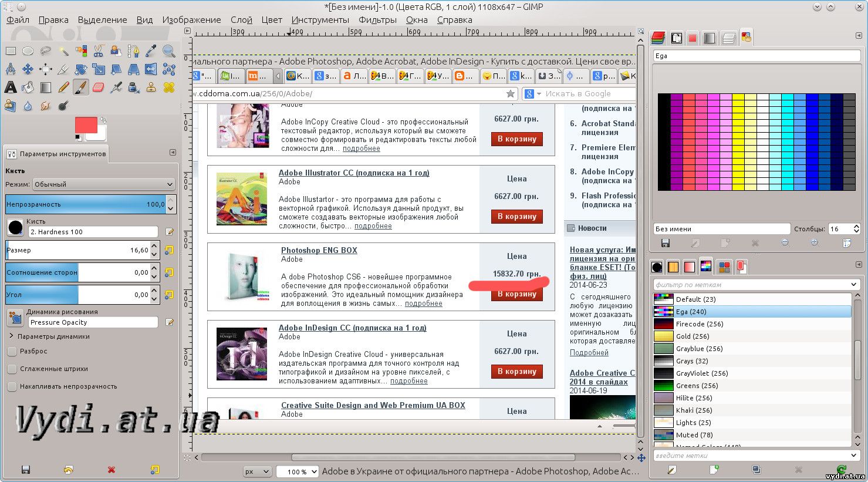Save the palette with the floppy disk icon
868x482 pixels.
coord(666,243)
